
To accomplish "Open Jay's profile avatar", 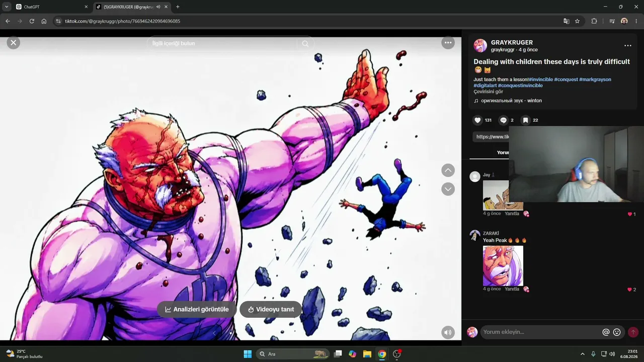I will pos(475,176).
